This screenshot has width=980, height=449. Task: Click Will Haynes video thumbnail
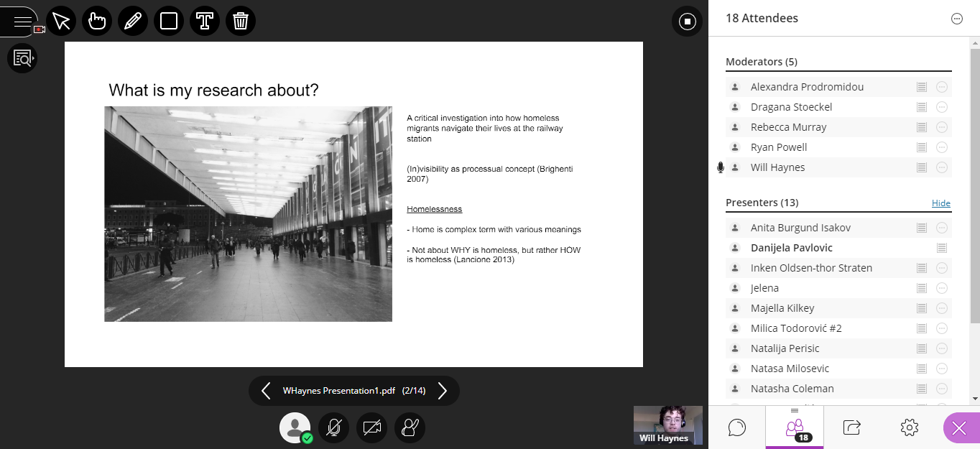(667, 425)
